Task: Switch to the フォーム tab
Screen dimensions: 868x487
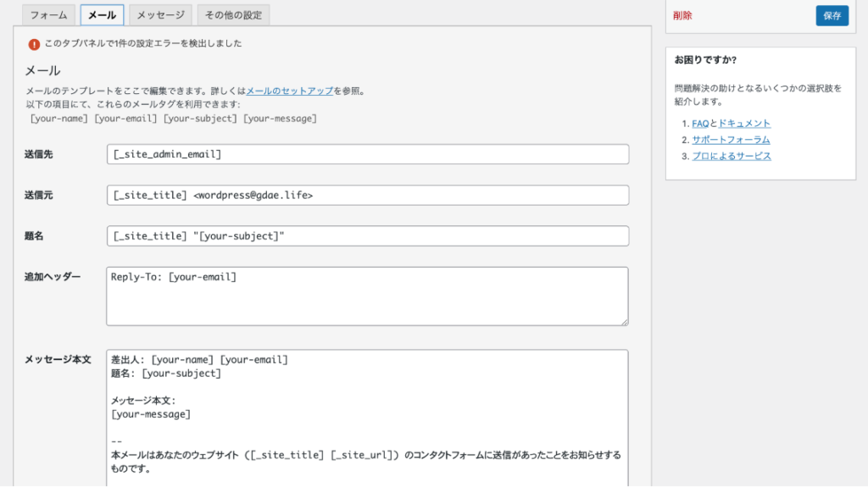Action: click(x=48, y=15)
